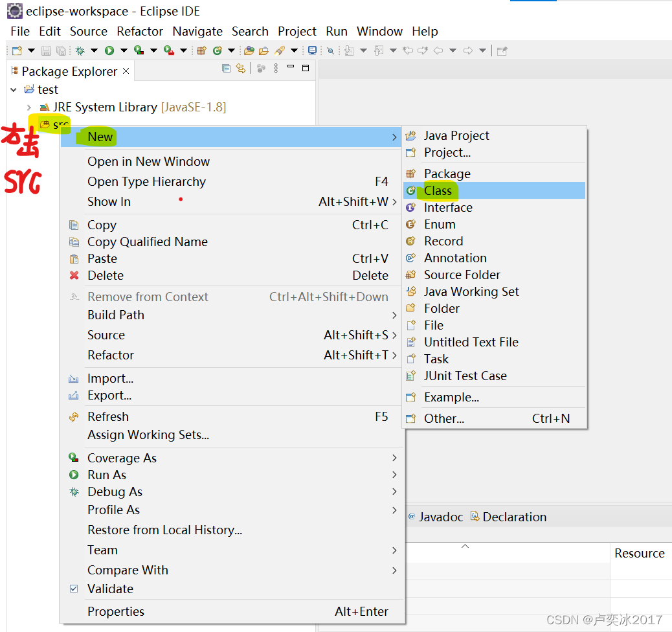
Task: Click Collapse All in Package Explorer
Action: [227, 68]
